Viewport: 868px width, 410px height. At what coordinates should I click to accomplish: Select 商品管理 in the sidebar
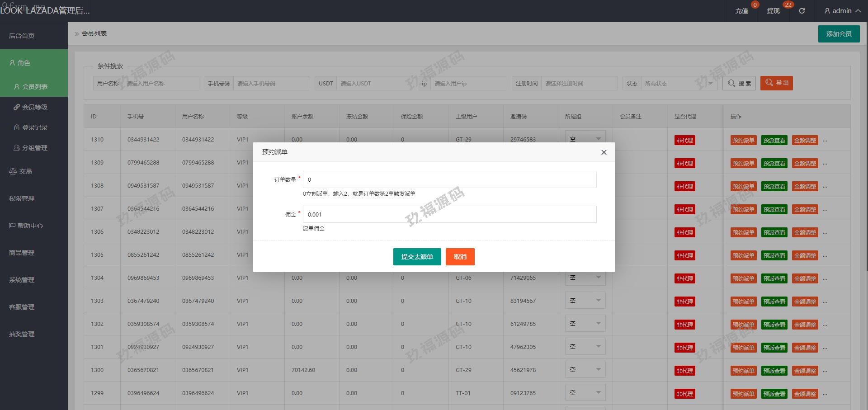22,253
